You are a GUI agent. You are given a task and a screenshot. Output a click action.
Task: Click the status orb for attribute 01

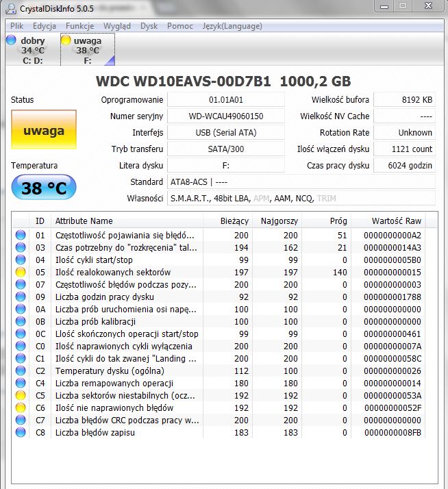click(21, 235)
